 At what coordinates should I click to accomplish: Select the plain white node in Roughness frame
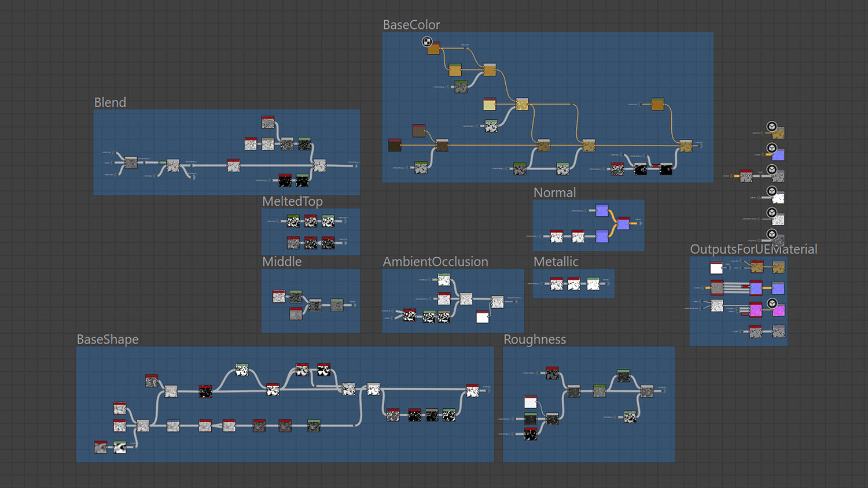coord(531,401)
